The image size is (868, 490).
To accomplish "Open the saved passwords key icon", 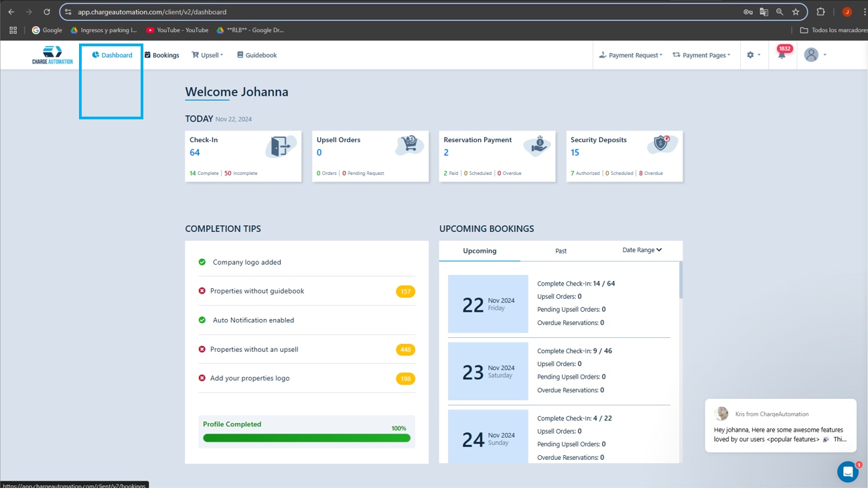I will pyautogui.click(x=748, y=12).
